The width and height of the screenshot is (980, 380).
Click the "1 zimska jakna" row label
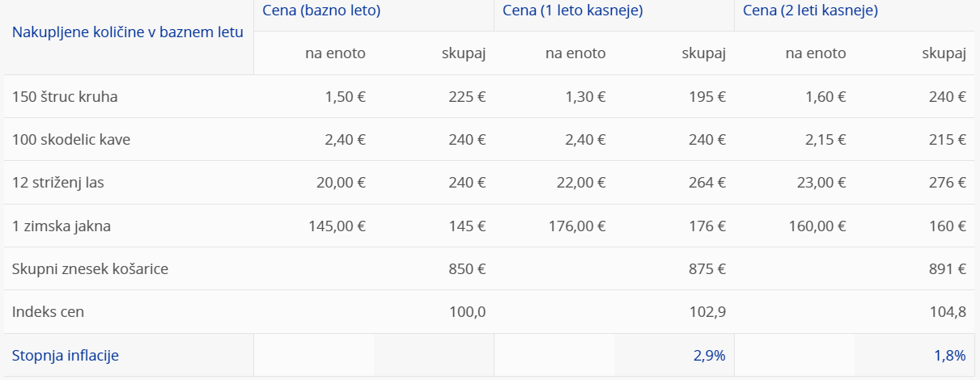(62, 226)
